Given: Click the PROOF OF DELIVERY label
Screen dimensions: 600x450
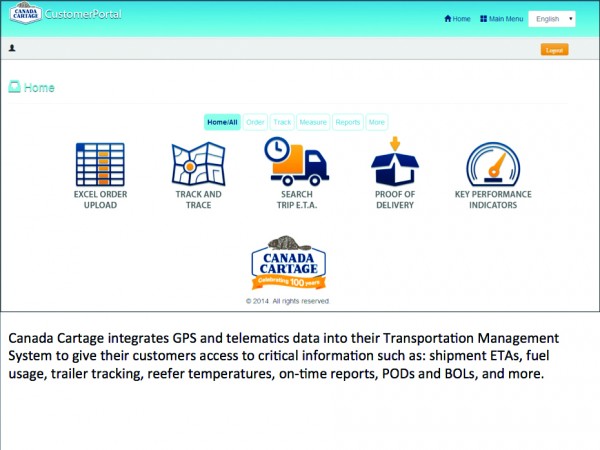Looking at the screenshot, I should point(395,200).
